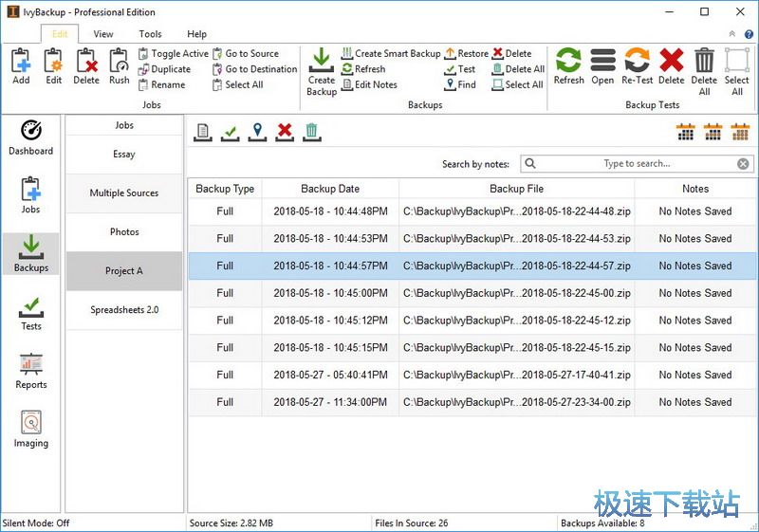Select the backup dated 10:45:12PM
The image size is (759, 532).
pyautogui.click(x=472, y=321)
